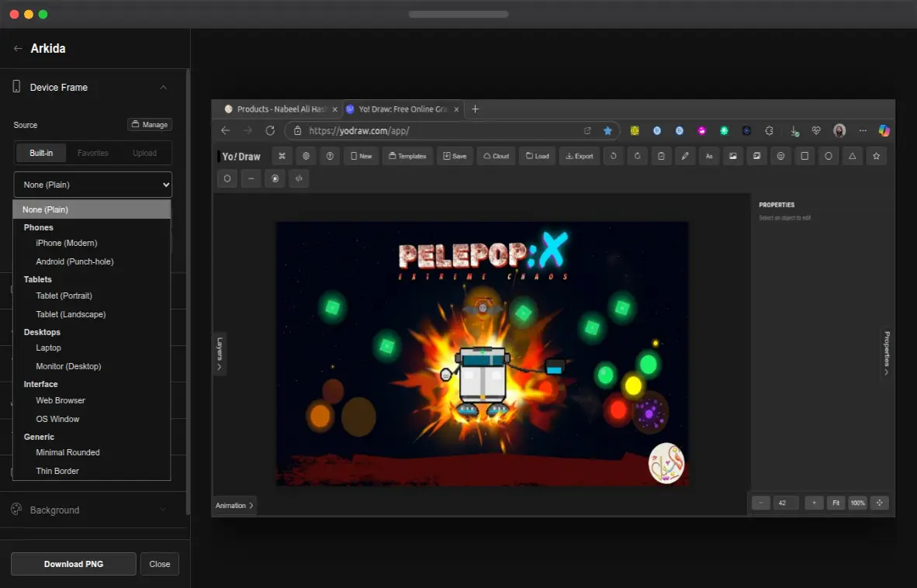Image resolution: width=917 pixels, height=588 pixels.
Task: Click the sidebar vertical scrollbar
Action: point(188,292)
